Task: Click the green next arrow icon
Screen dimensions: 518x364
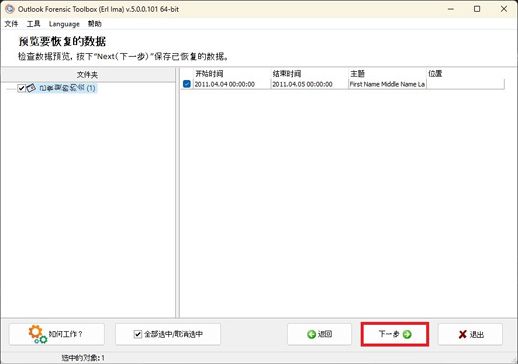Action: [x=407, y=334]
